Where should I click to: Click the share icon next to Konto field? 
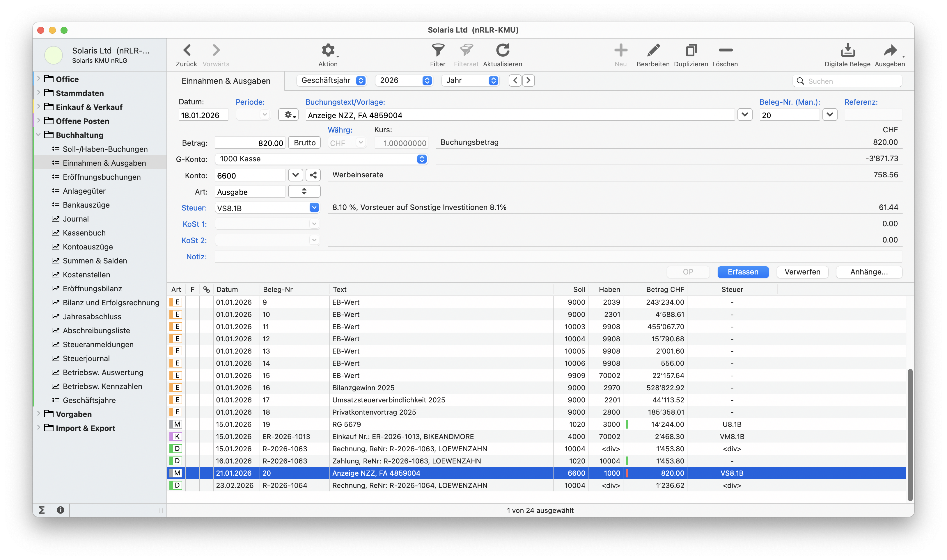pyautogui.click(x=313, y=175)
